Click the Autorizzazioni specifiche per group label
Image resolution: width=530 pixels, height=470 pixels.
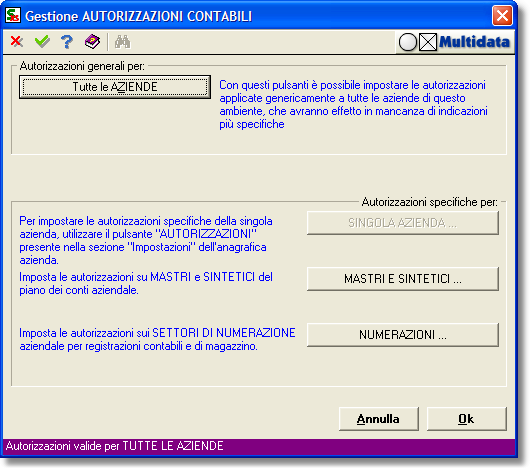(430, 202)
